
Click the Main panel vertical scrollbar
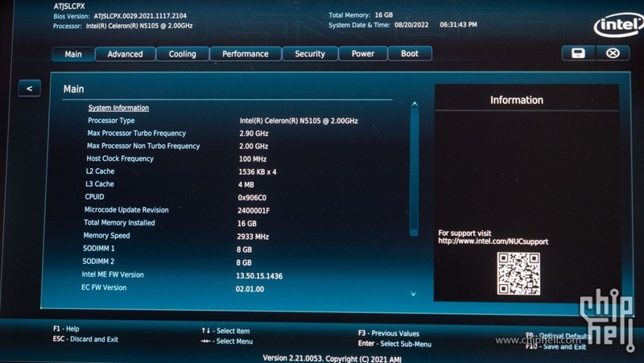414,171
